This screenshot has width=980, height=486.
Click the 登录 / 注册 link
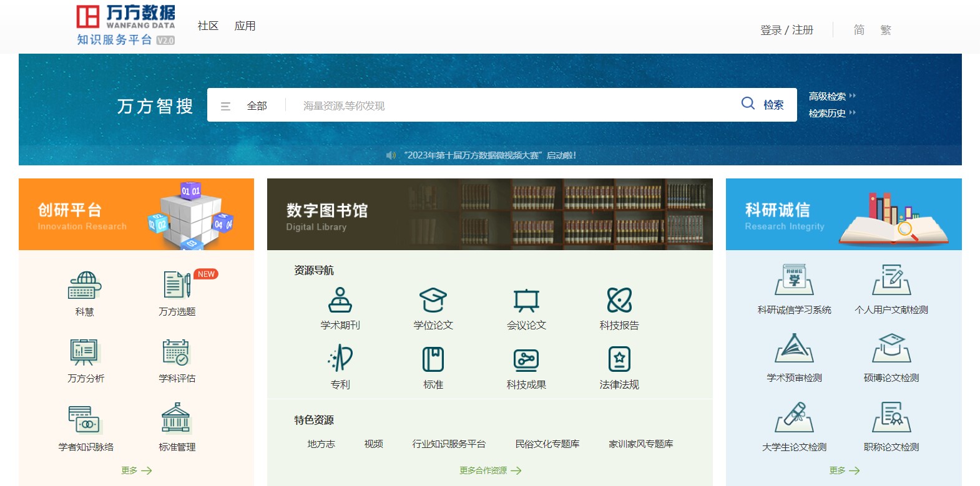[x=786, y=30]
